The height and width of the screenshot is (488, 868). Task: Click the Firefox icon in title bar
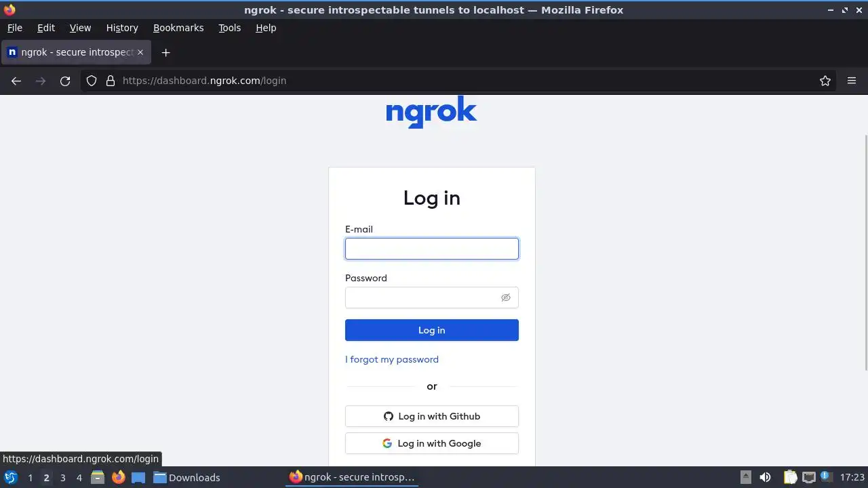(9, 9)
